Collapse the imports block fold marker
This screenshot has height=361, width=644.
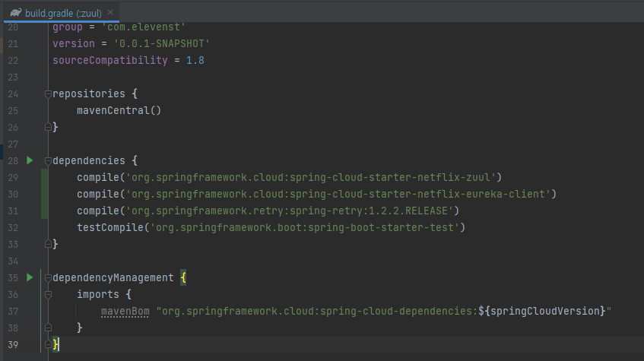click(48, 294)
